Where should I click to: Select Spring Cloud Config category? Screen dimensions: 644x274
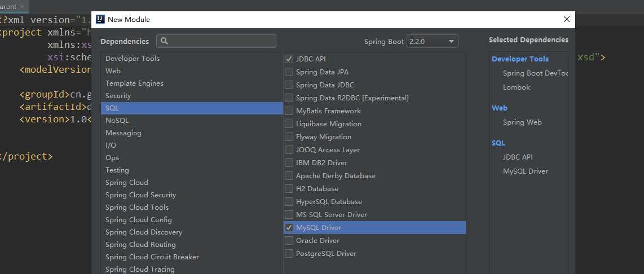pyautogui.click(x=192, y=219)
